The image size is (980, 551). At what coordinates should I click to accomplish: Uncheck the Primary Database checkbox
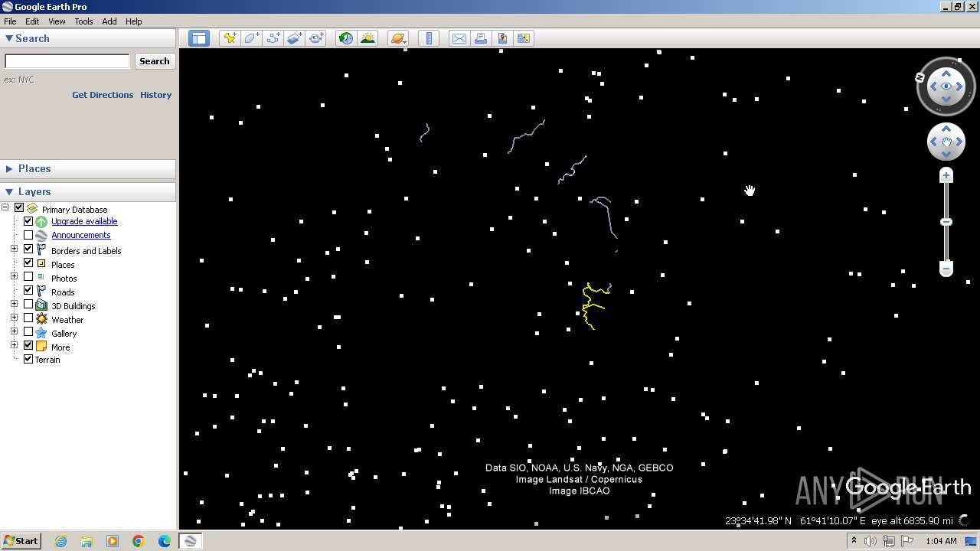[19, 208]
